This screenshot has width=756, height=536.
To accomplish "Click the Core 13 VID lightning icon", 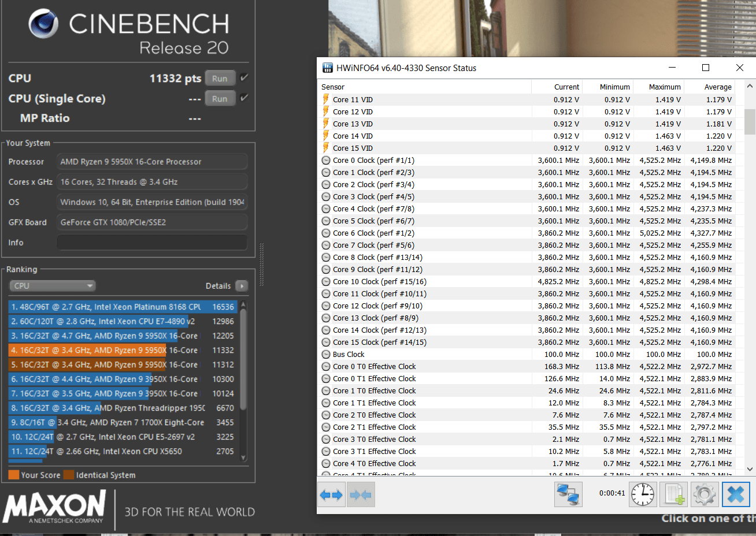I will click(x=326, y=124).
